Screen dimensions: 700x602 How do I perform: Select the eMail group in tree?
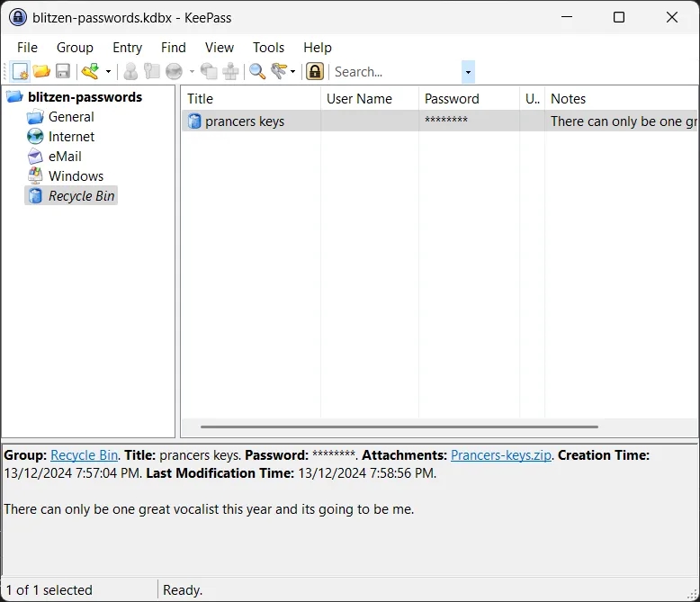coord(65,157)
